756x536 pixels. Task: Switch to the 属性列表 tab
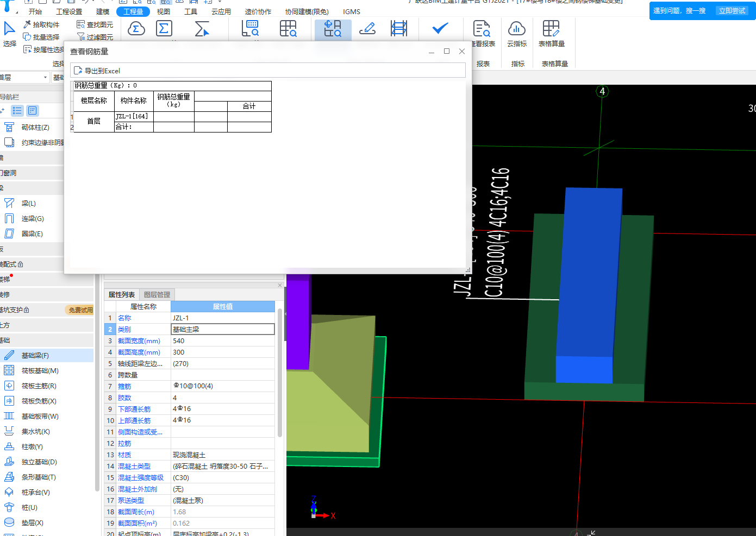[x=122, y=294]
